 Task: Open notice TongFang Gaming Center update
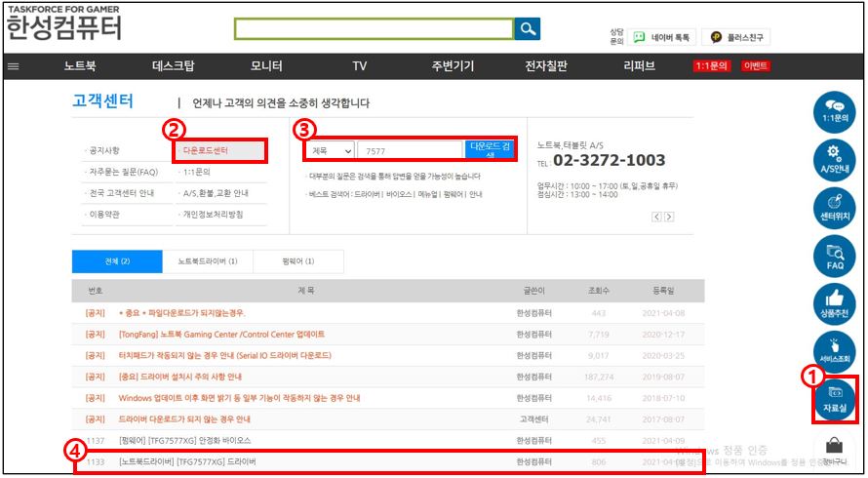click(221, 335)
